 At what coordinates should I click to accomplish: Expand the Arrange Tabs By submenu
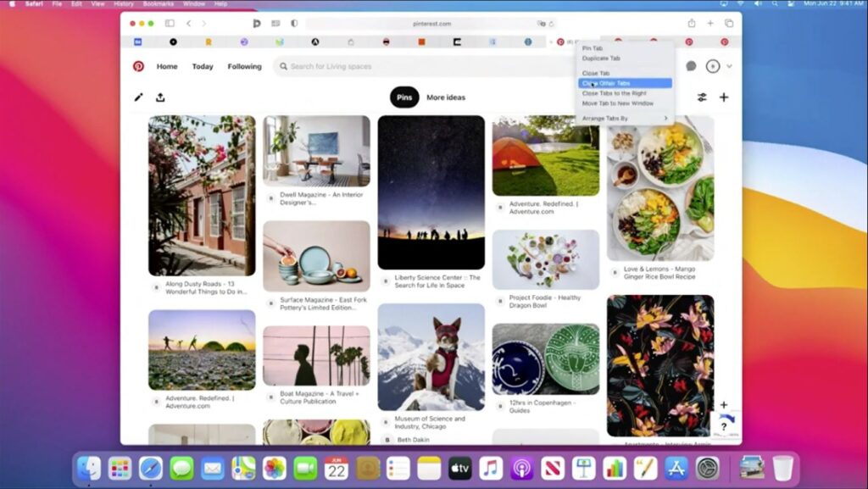click(x=625, y=119)
